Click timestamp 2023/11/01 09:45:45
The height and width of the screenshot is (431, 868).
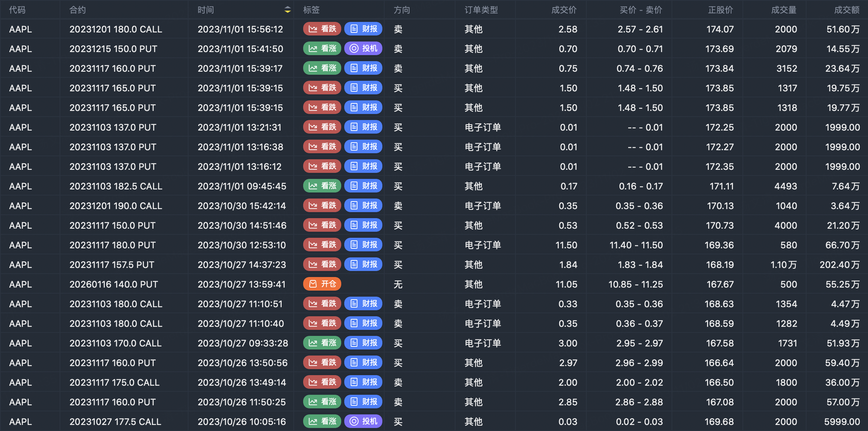coord(242,186)
